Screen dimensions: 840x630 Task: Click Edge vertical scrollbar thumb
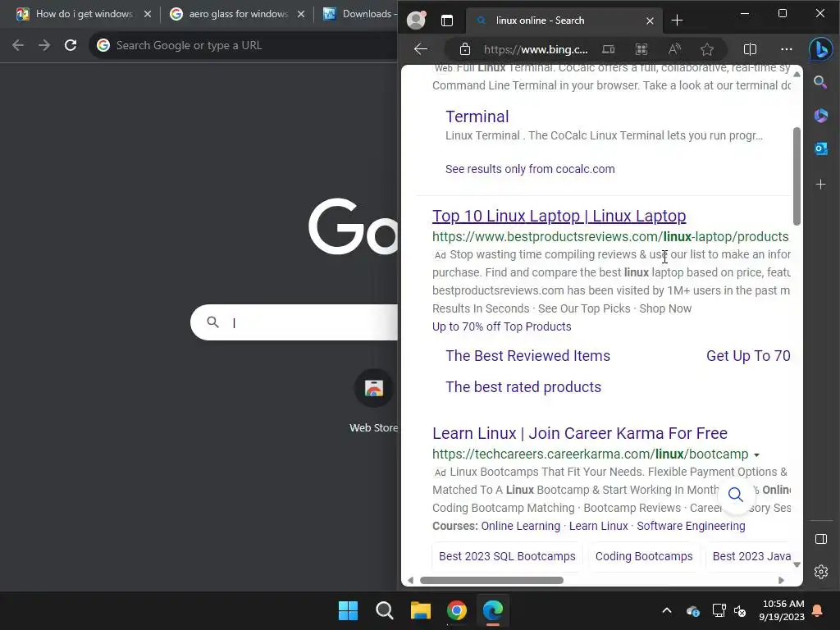pos(797,176)
